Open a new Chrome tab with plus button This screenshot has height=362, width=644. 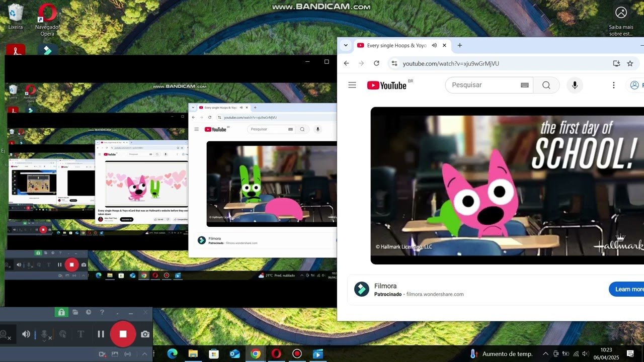point(459,45)
